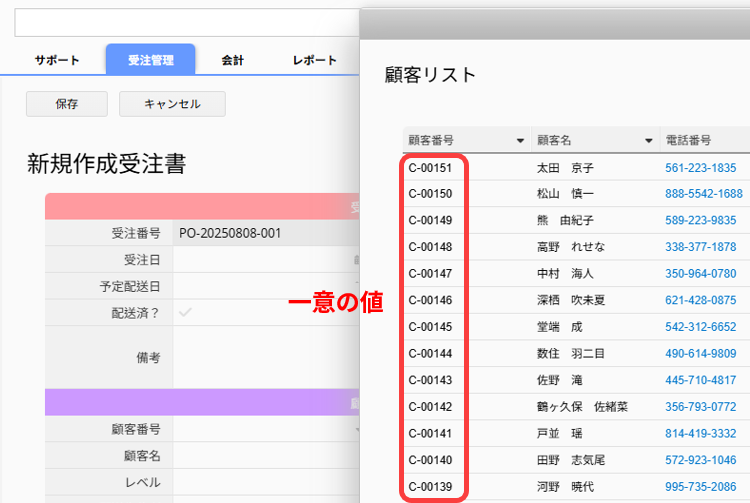The width and height of the screenshot is (750, 503).
Task: Switch to the サポート tab
Action: [x=57, y=60]
